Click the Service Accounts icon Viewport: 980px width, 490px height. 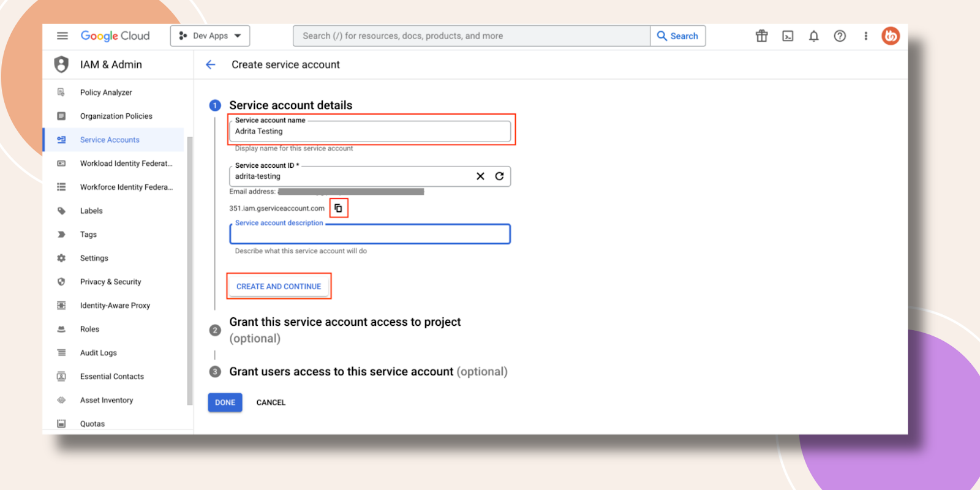61,140
